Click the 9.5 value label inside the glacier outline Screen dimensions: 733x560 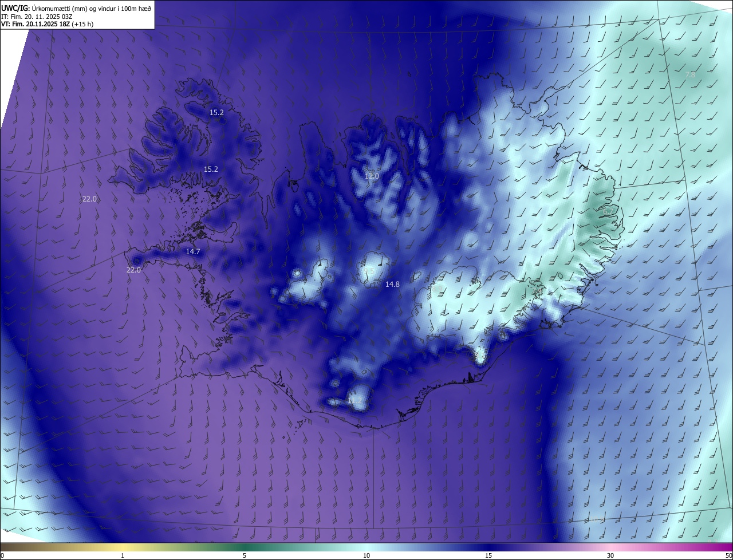369,271
